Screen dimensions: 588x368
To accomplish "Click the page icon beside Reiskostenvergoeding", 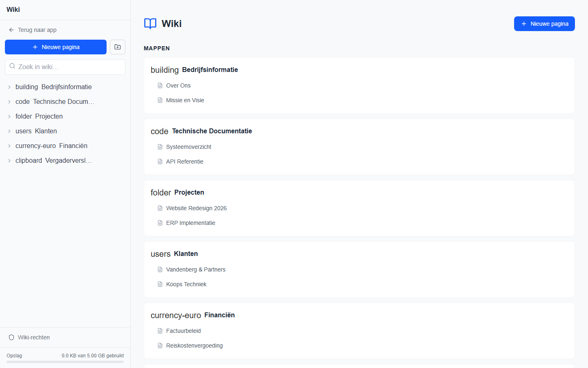I will (x=160, y=346).
